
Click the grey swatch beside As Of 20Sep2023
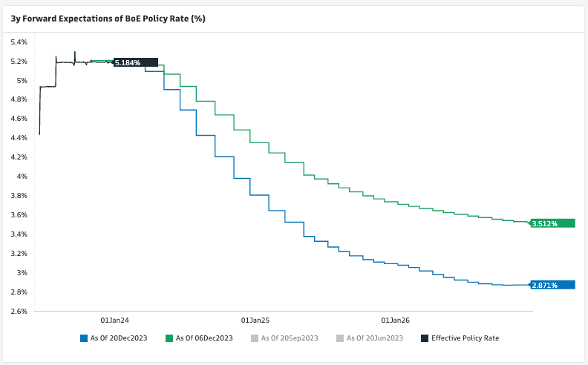[255, 338]
